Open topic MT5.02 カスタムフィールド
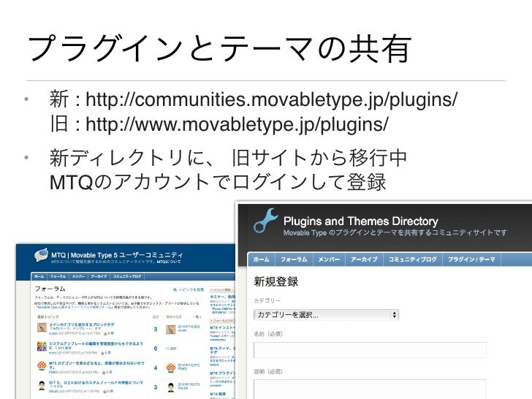 [96, 382]
